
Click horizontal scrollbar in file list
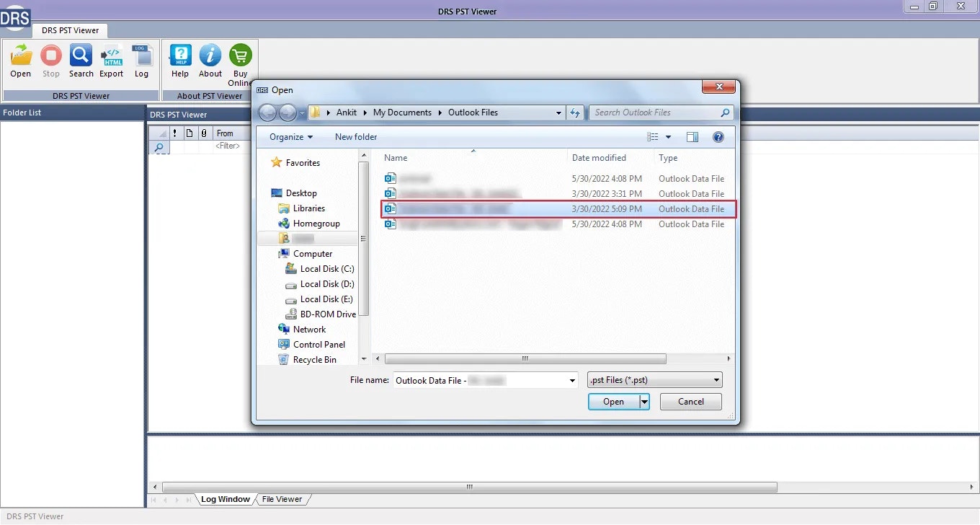click(525, 358)
